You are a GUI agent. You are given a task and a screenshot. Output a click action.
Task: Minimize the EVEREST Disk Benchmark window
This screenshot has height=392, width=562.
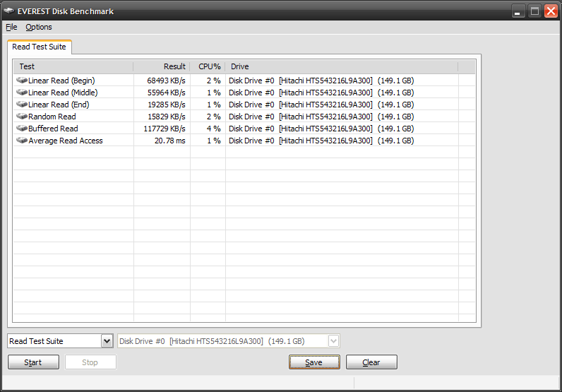pyautogui.click(x=518, y=11)
